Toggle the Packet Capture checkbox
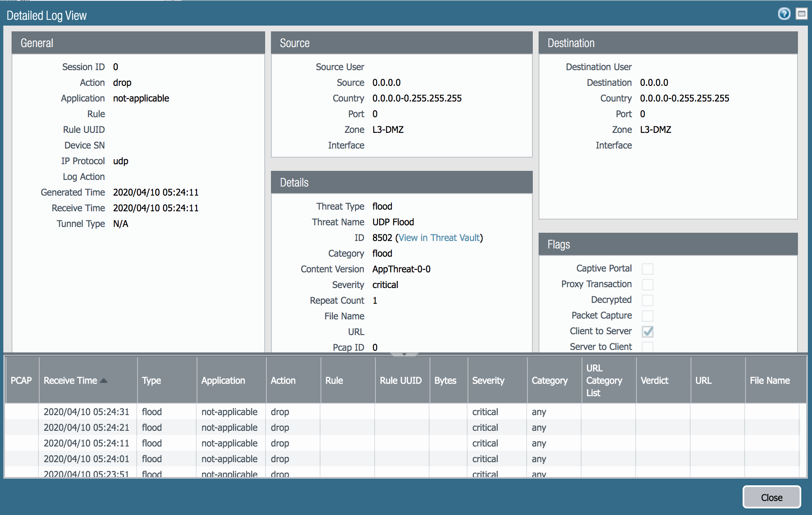The height and width of the screenshot is (515, 812). point(647,316)
